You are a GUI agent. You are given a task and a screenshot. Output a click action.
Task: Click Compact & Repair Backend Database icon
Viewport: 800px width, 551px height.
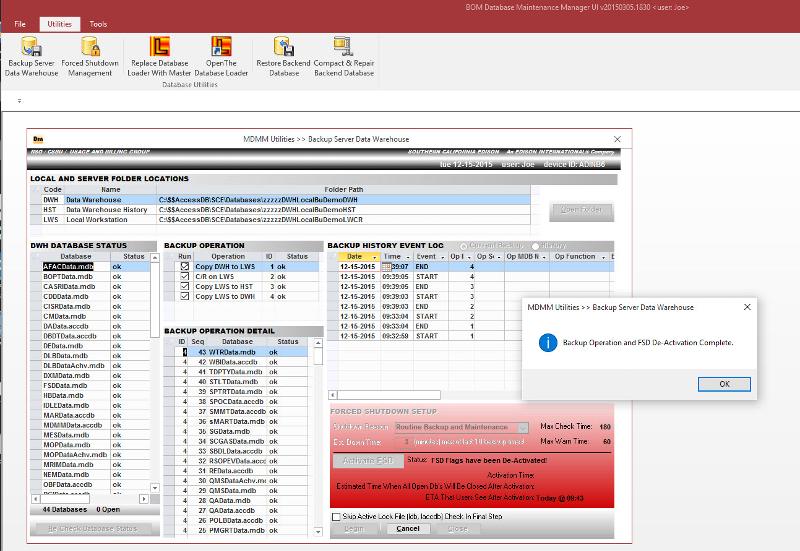tap(344, 47)
